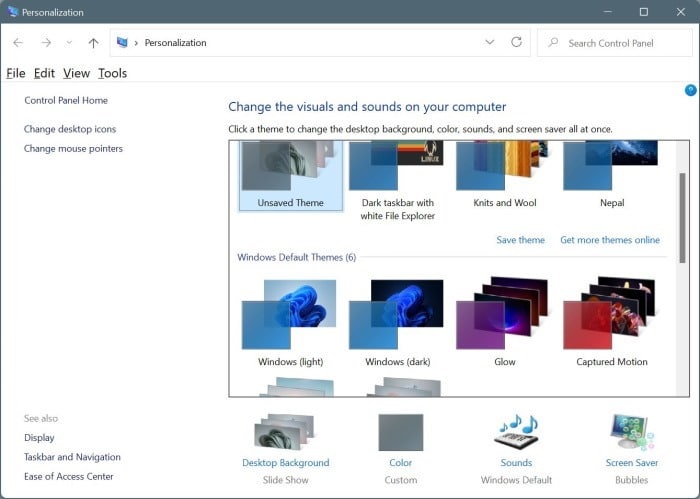Apply the Captured Motion theme
Image resolution: width=700 pixels, height=499 pixels.
[x=612, y=323]
